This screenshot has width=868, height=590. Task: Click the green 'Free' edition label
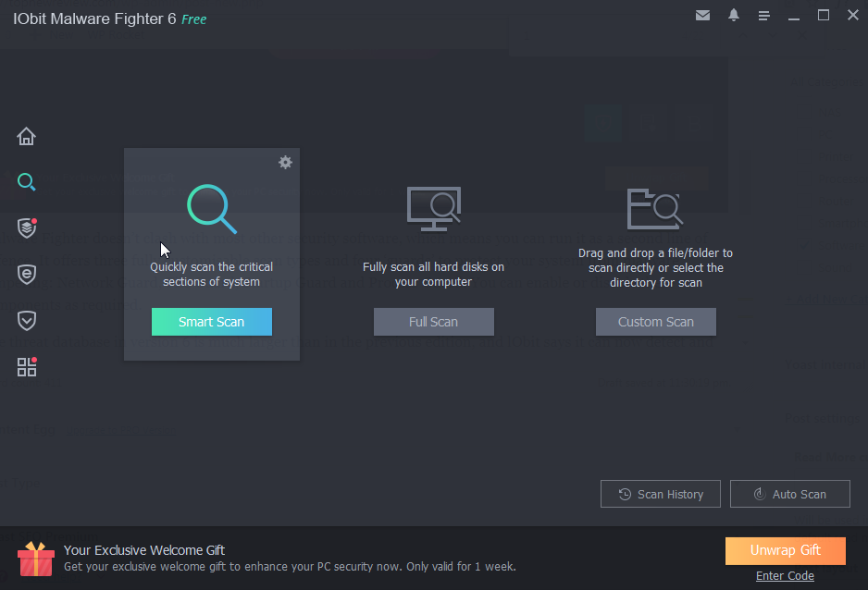(x=193, y=19)
